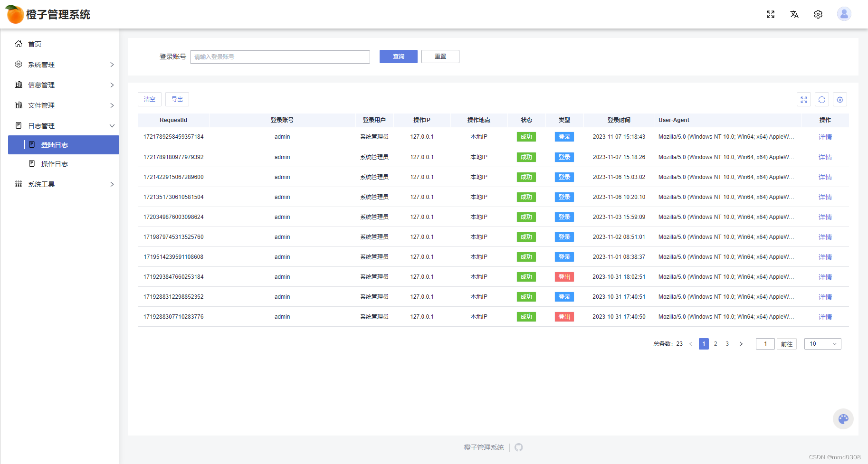Click the 清空 clear button
The image size is (868, 464).
click(150, 99)
